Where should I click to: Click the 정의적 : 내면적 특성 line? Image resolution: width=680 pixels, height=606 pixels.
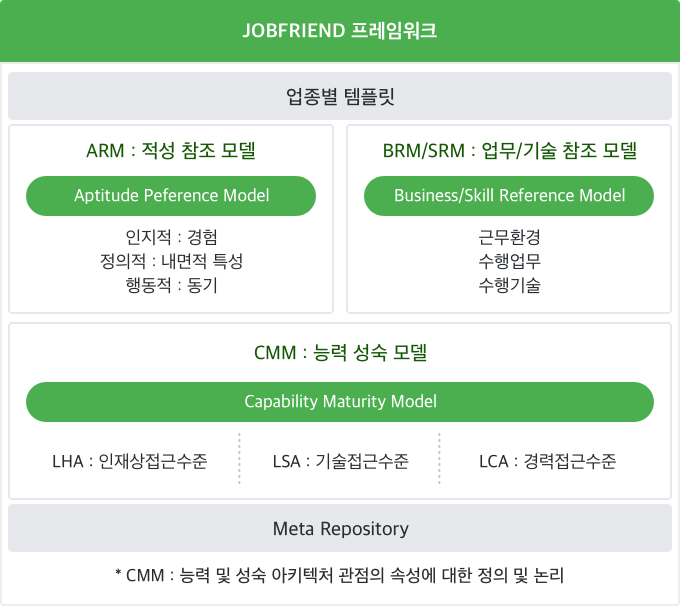pyautogui.click(x=171, y=261)
